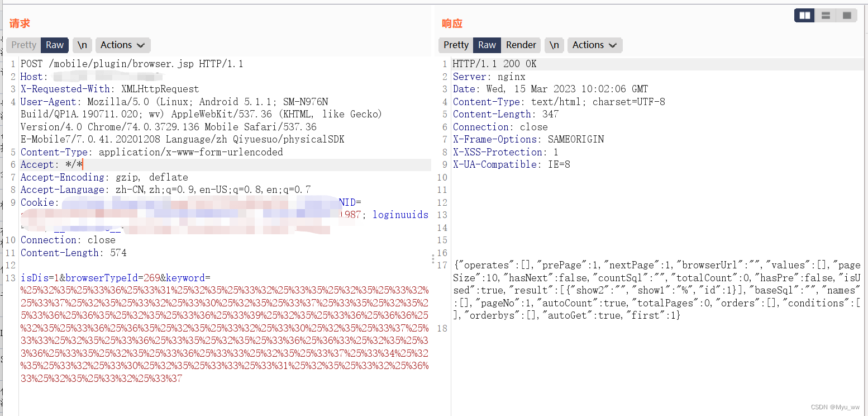Click the isDis=1&browserTypeId=269&keyword= parameter line
The width and height of the screenshot is (868, 416).
pyautogui.click(x=116, y=278)
